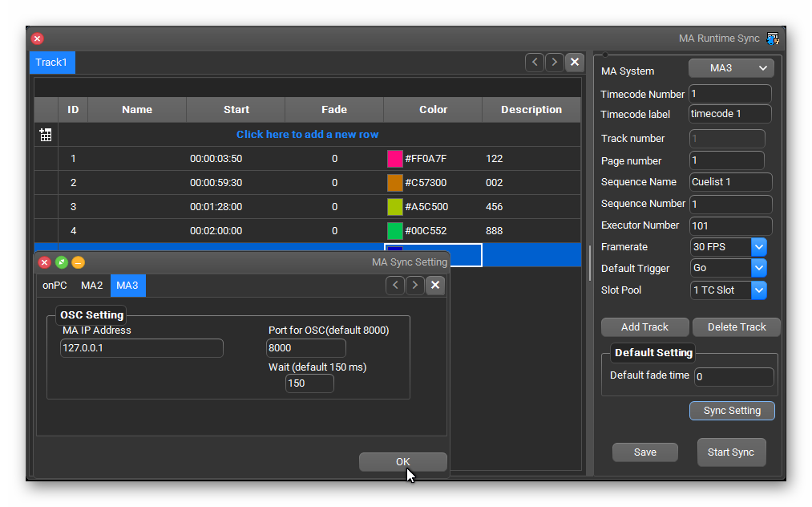Close the MA Runtime Sync main window

click(x=38, y=39)
